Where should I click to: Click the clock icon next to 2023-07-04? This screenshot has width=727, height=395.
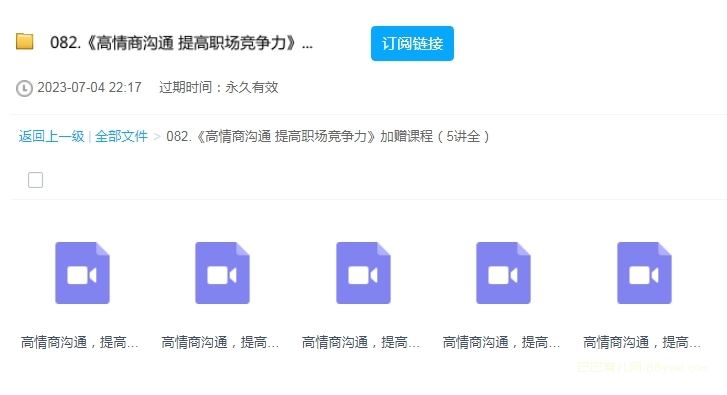(24, 88)
